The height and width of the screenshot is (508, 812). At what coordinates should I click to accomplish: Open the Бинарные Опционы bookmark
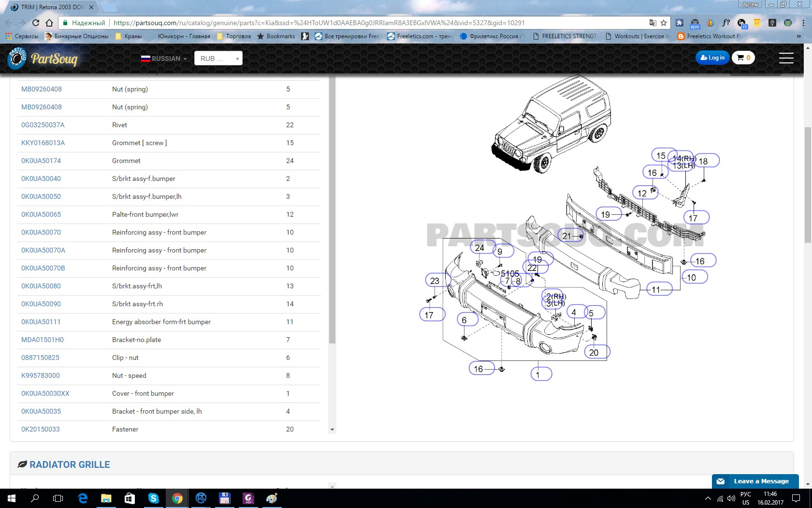[x=76, y=36]
